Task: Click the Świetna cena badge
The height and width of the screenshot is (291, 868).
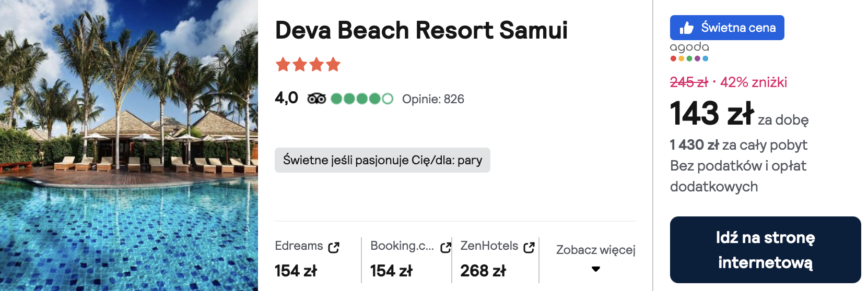Action: point(727,28)
